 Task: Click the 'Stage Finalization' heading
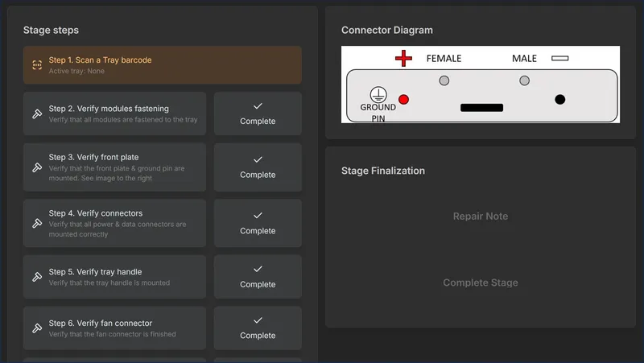tap(383, 171)
